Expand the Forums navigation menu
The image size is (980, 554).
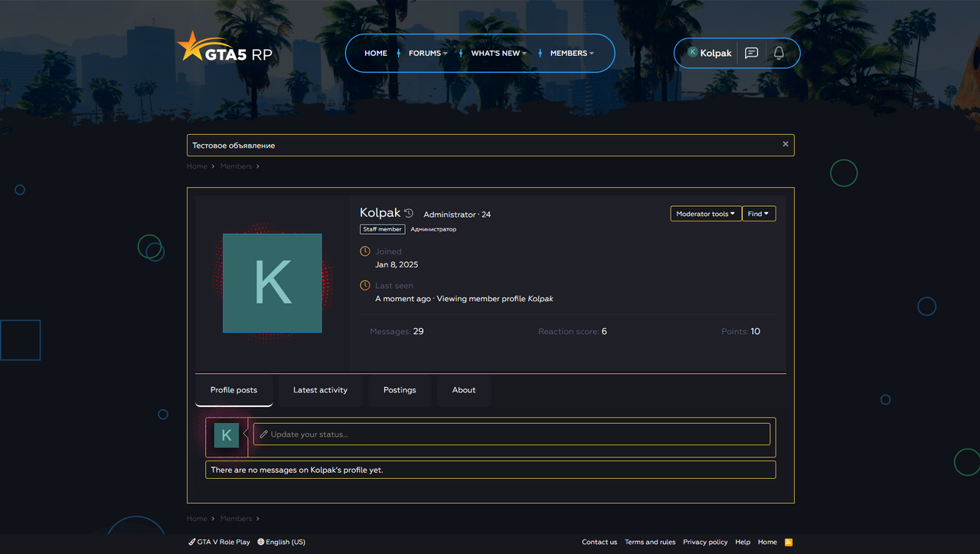(427, 54)
